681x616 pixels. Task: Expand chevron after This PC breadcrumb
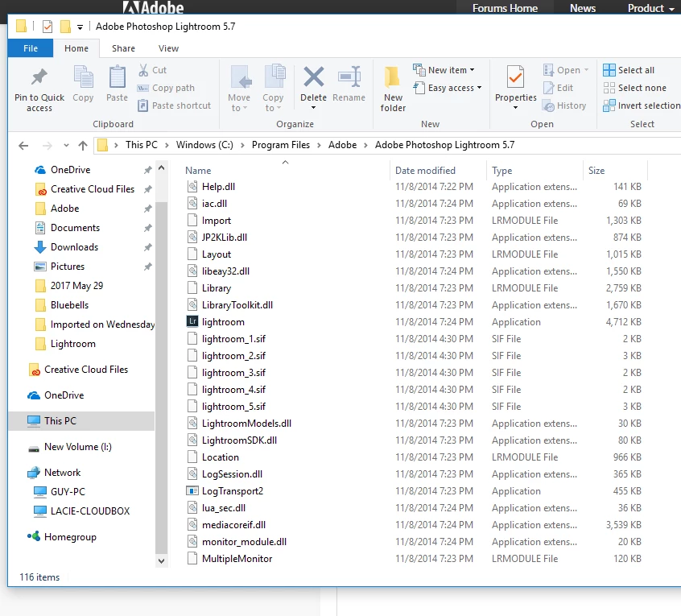pos(167,146)
